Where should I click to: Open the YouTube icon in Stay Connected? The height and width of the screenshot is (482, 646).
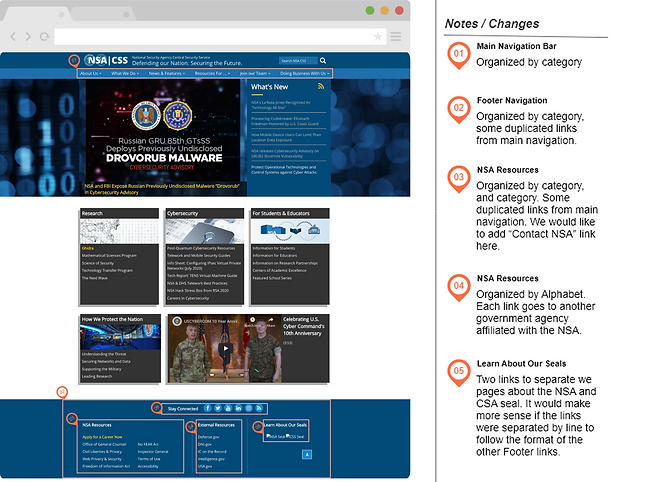(228, 408)
